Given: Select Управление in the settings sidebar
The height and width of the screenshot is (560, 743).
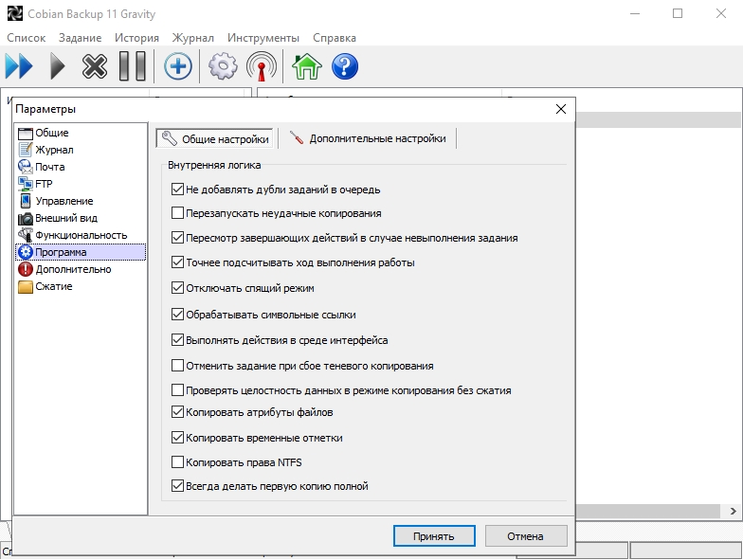Looking at the screenshot, I should coord(81,201).
